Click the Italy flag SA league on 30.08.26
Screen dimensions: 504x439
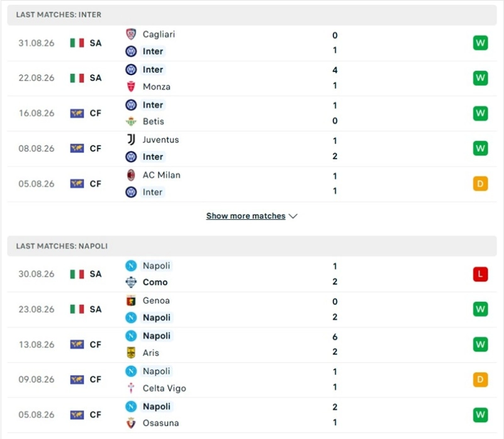pyautogui.click(x=86, y=274)
